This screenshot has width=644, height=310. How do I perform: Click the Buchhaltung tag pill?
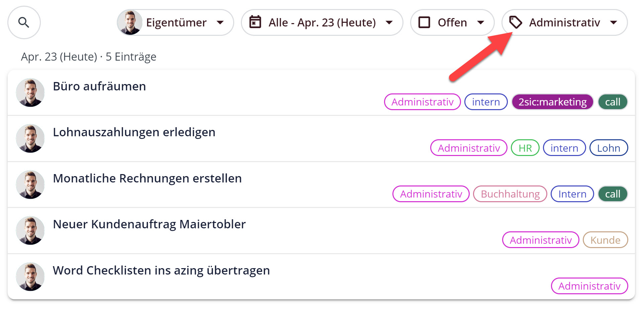510,194
